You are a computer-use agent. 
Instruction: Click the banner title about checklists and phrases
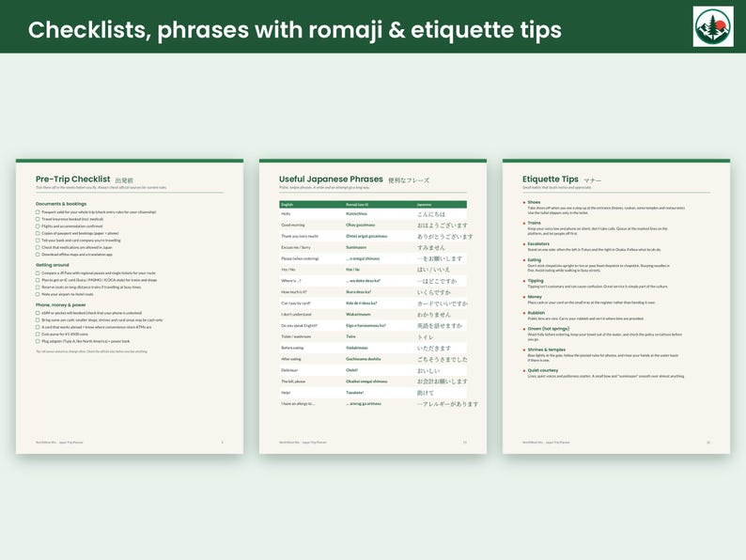point(294,29)
